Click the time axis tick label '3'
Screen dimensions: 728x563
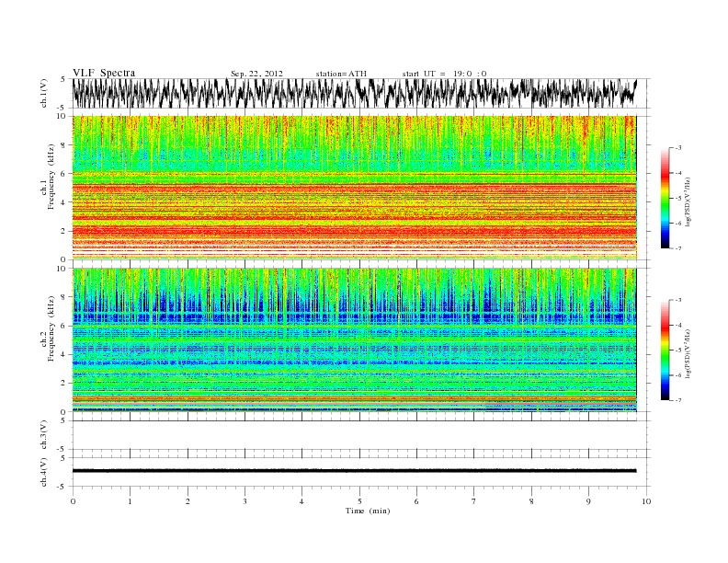(245, 501)
